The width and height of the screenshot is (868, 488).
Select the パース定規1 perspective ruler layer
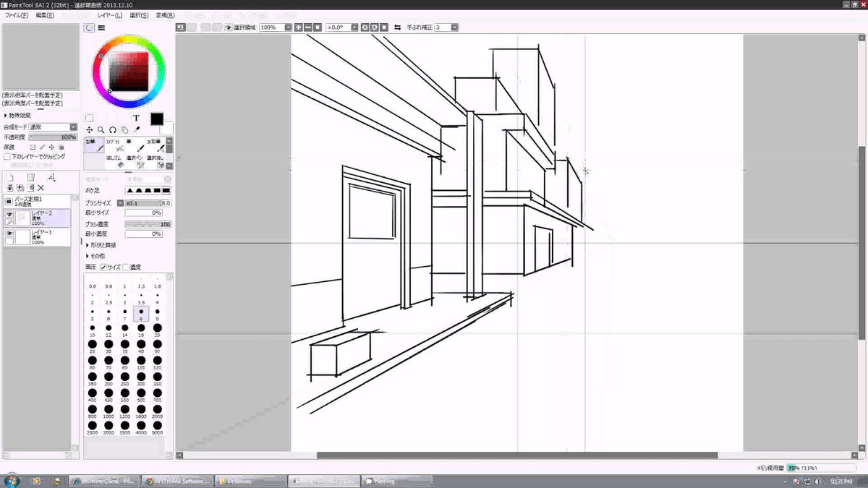point(33,201)
